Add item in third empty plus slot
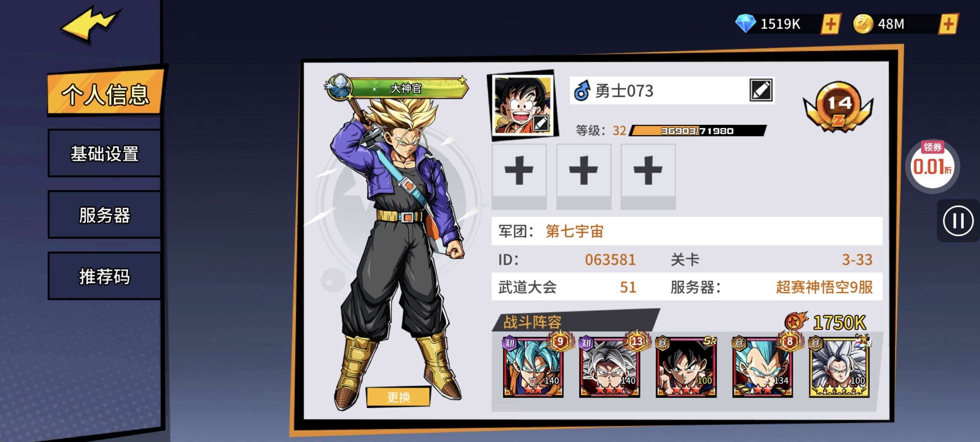 [x=648, y=176]
